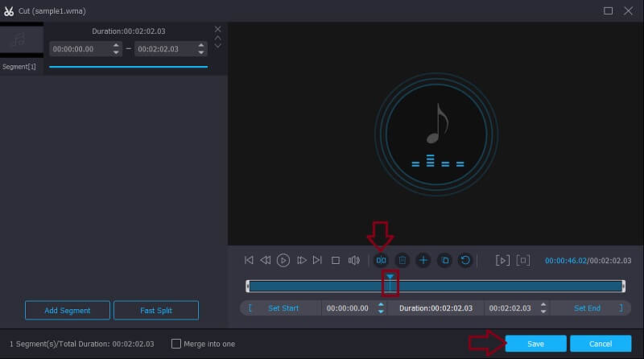This screenshot has height=359, width=644.
Task: Step forward one frame
Action: pyautogui.click(x=301, y=260)
